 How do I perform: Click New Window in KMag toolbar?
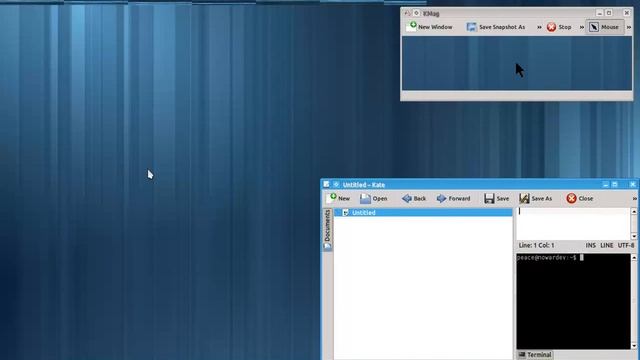pos(429,27)
